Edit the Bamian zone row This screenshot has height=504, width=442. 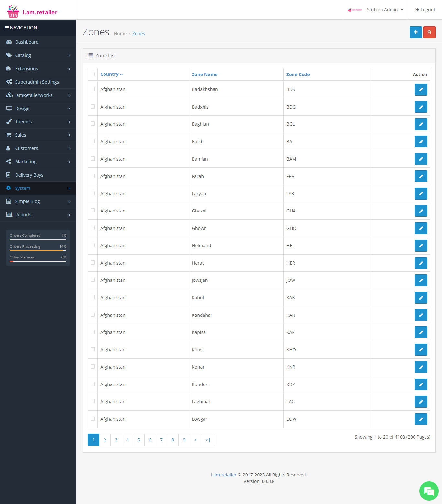[x=421, y=159]
